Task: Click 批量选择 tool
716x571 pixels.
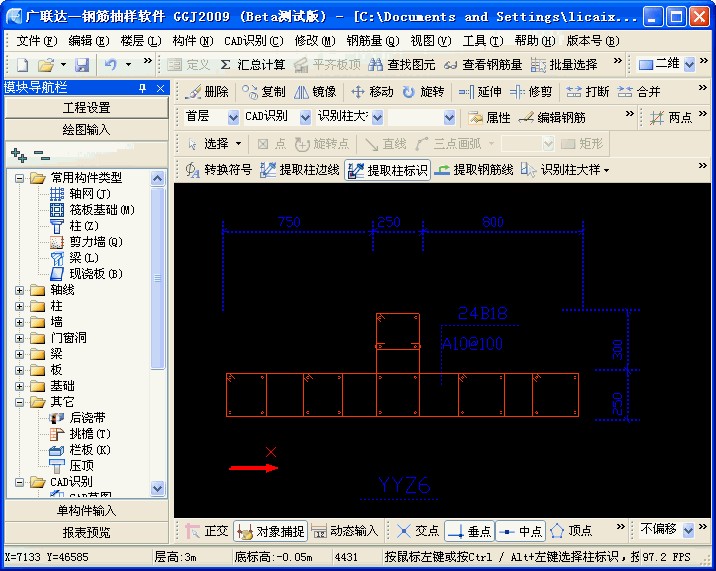Action: pyautogui.click(x=564, y=65)
